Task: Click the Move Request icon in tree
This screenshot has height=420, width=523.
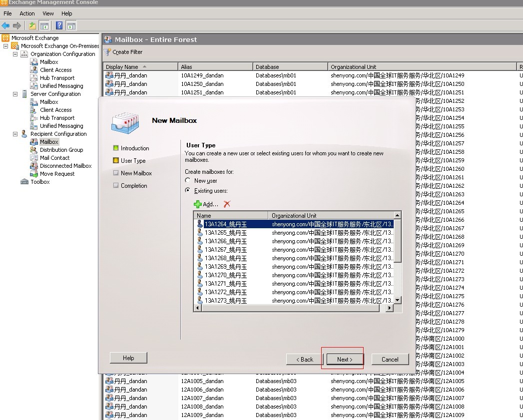Action: [x=33, y=174]
